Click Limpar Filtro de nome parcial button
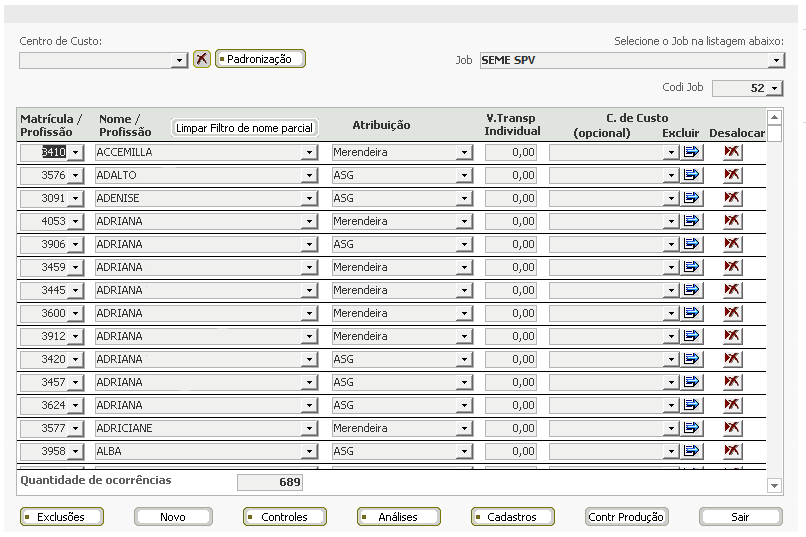The width and height of the screenshot is (806, 537). (244, 128)
